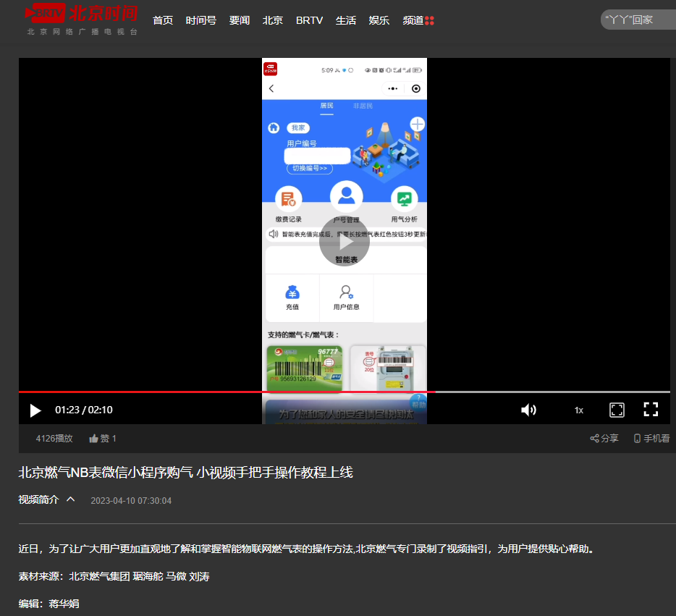Click the back arrow in phone video

coord(271,88)
